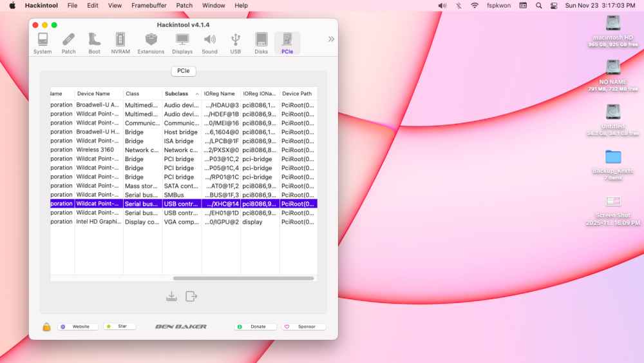This screenshot has width=644, height=363.
Task: Open the NVRAM toolbar section
Action: point(120,43)
